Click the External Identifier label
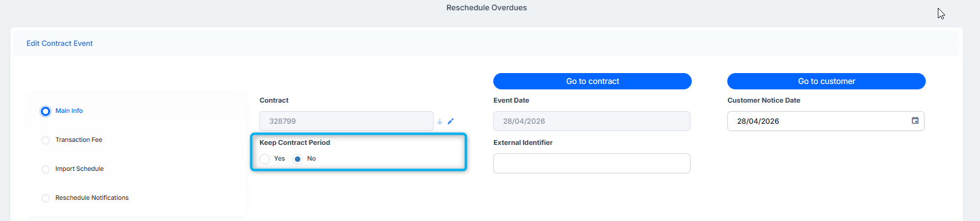Image resolution: width=980 pixels, height=221 pixels. (x=523, y=143)
